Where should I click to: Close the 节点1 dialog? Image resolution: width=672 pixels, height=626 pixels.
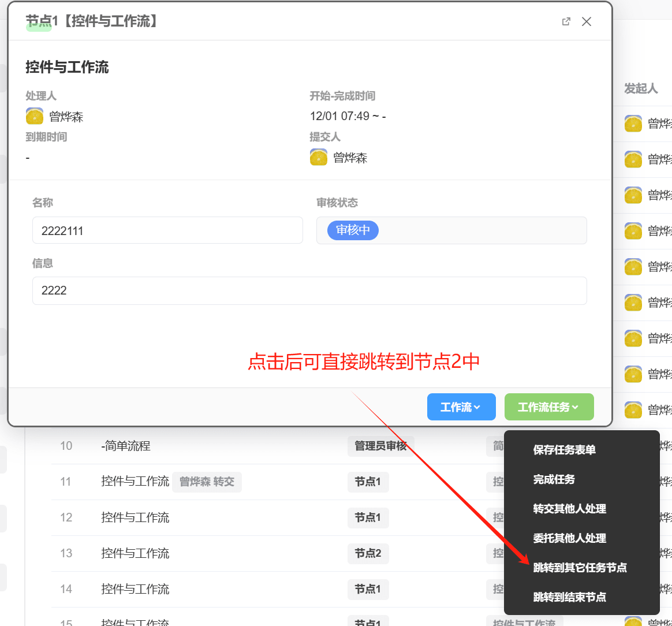587,21
